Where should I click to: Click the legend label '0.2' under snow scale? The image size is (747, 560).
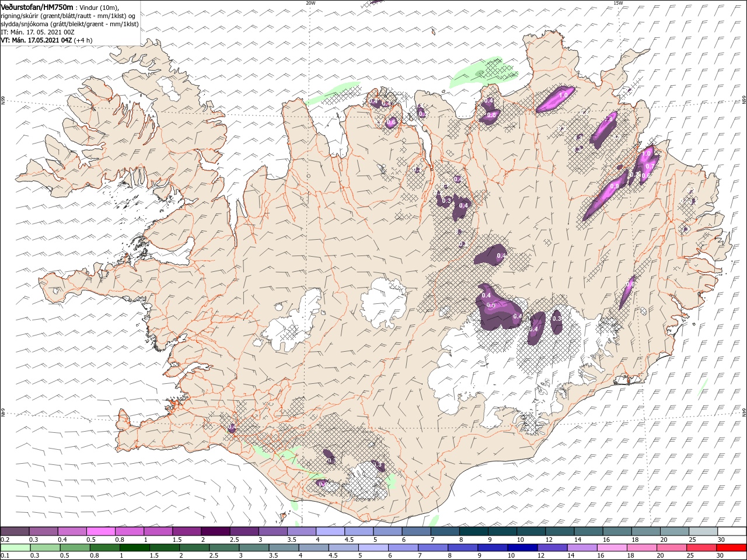tap(5, 540)
